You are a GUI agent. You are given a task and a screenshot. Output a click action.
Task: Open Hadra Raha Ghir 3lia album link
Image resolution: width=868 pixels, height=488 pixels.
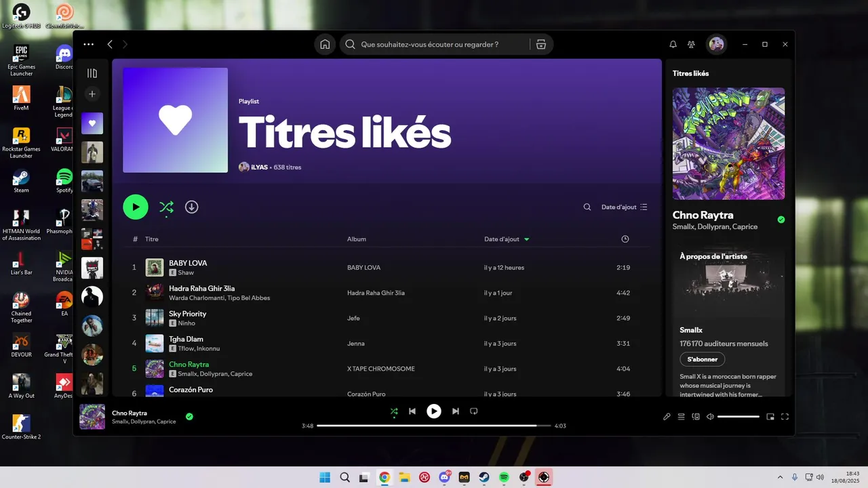[x=376, y=293]
